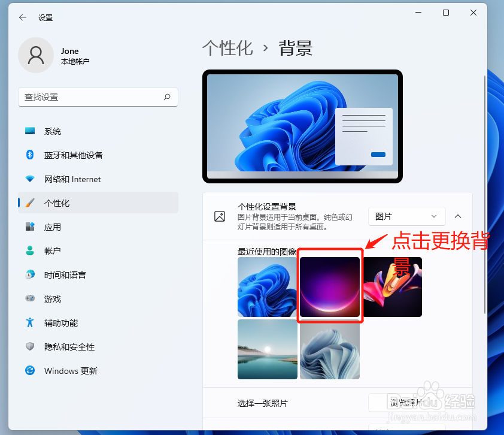Screen dimensions: 504x435
Task: Open 网络和 Internet settings
Action: click(98, 179)
